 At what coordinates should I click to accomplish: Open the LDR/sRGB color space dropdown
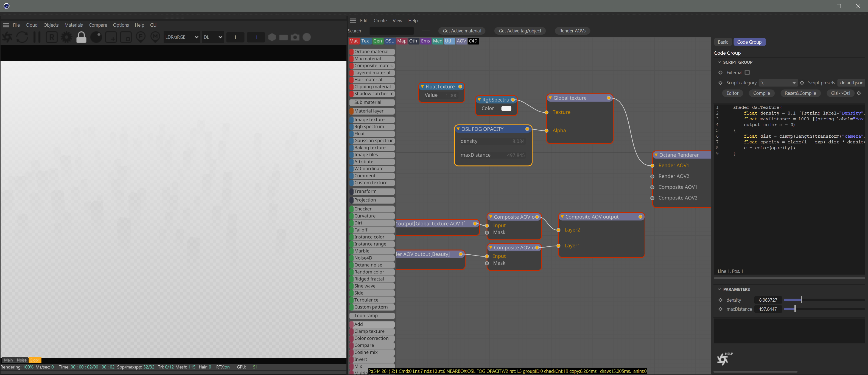182,37
